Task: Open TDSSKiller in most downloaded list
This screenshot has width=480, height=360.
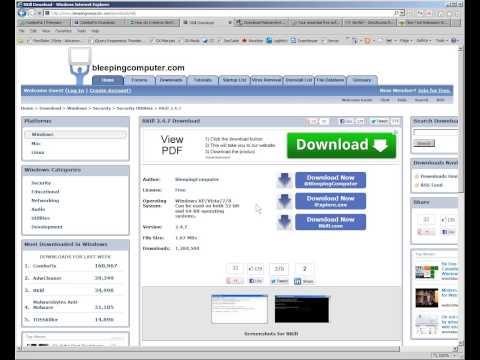Action: [45, 320]
